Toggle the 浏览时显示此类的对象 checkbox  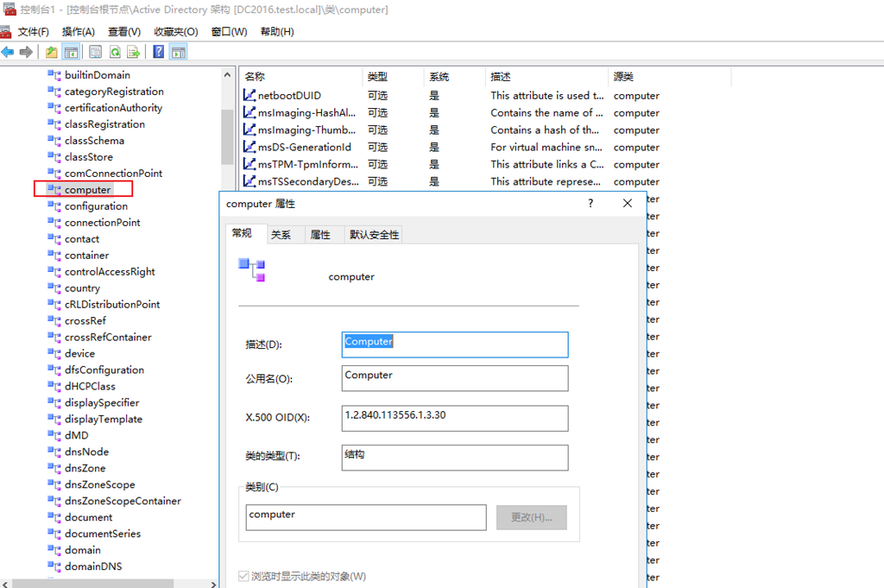(244, 576)
